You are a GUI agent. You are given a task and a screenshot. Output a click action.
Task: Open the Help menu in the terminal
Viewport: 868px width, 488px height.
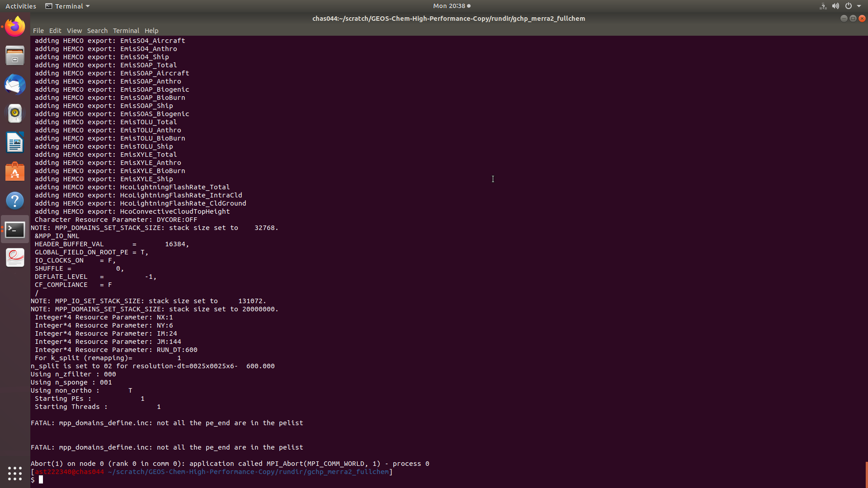point(151,31)
